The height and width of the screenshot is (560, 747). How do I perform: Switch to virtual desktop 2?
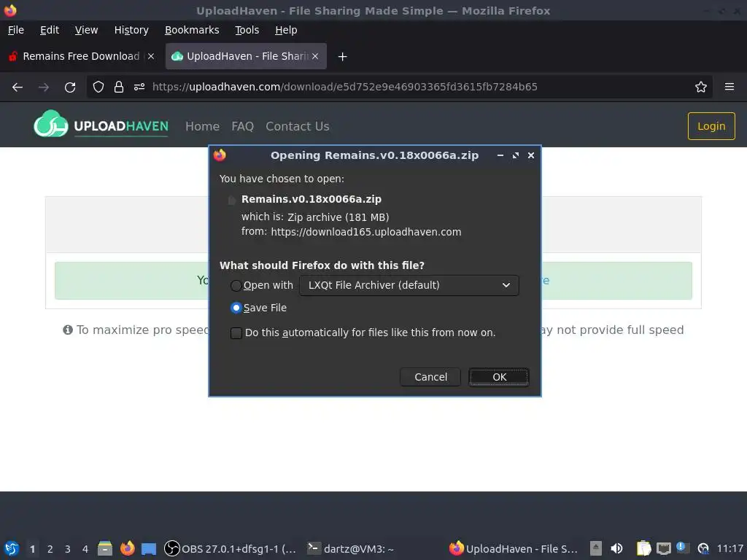click(x=50, y=549)
